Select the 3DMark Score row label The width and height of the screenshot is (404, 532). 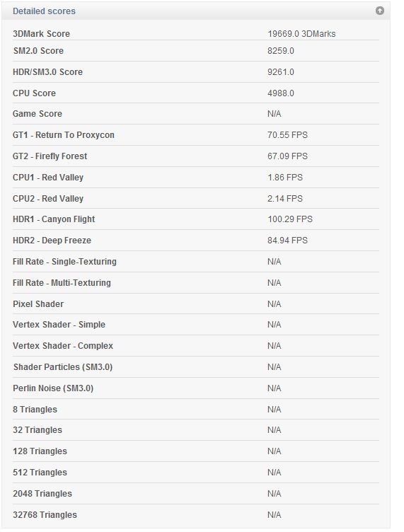click(x=41, y=33)
